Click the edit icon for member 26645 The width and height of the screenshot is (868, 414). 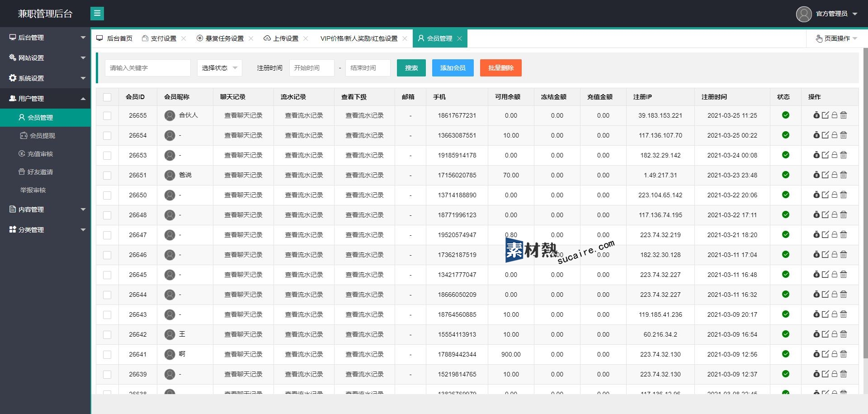pyautogui.click(x=825, y=275)
